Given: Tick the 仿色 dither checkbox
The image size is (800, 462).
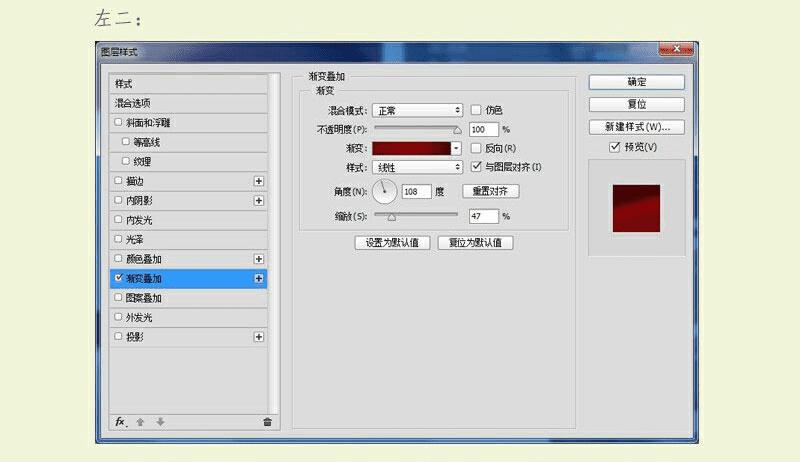Looking at the screenshot, I should [476, 110].
